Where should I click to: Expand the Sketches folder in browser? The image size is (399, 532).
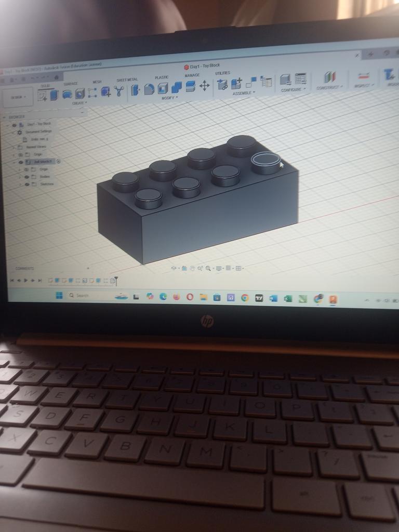pyautogui.click(x=20, y=184)
